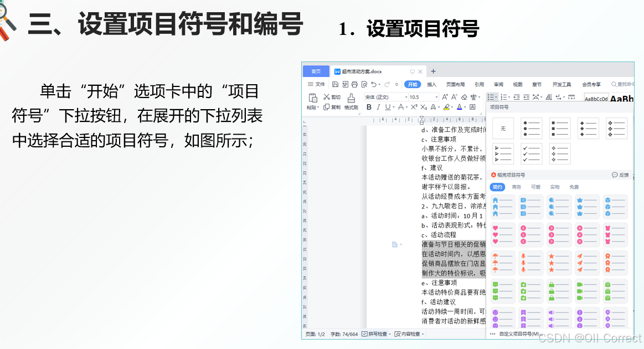Apply underline with U icon
Viewport: 644px width, 349px height.
387,107
